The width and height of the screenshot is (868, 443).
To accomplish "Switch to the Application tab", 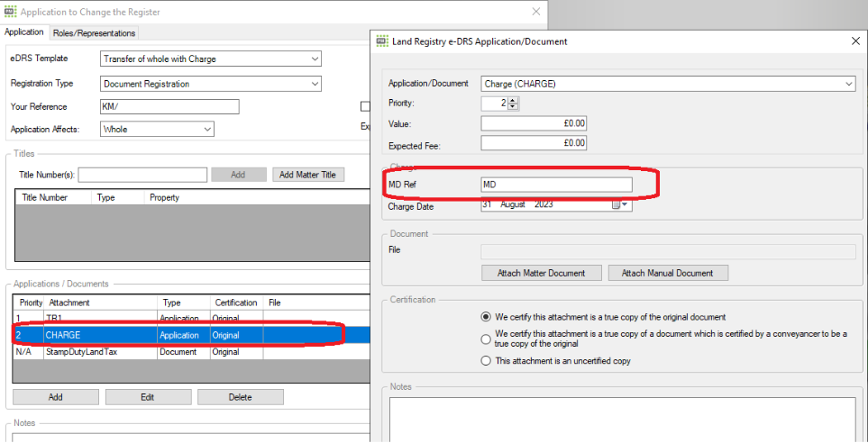I will tap(23, 32).
